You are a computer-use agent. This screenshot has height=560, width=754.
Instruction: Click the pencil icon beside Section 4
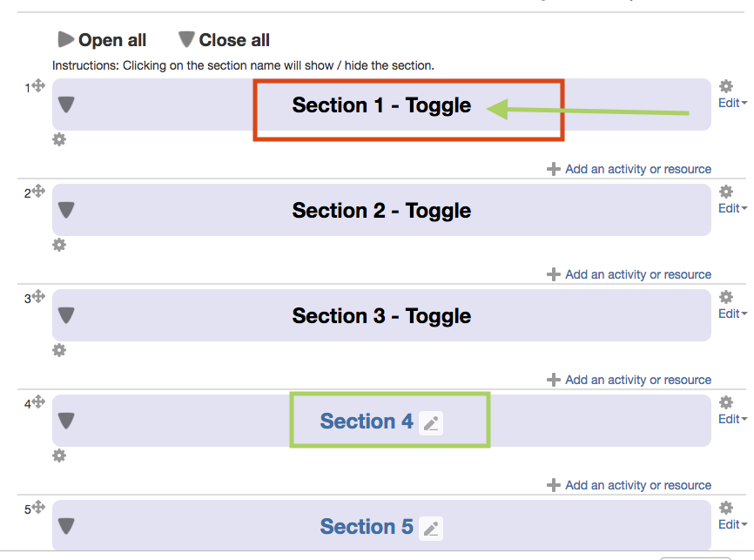click(x=431, y=423)
